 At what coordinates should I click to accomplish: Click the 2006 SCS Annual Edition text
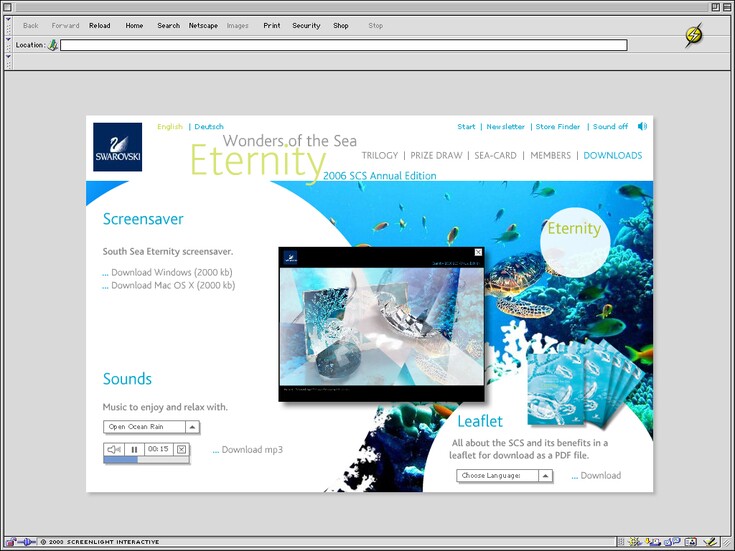click(380, 176)
